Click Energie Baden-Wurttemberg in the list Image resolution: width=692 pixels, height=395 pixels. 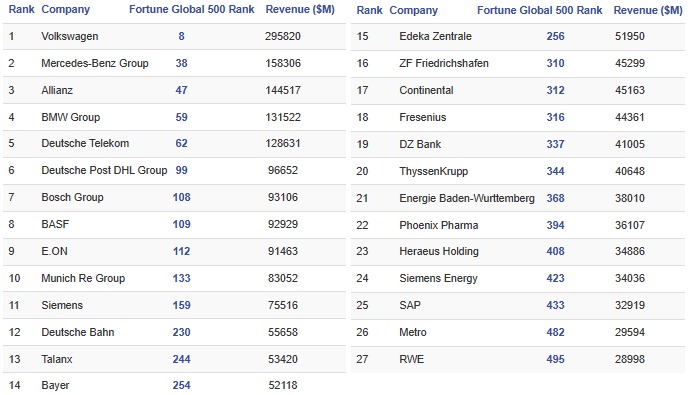click(x=467, y=198)
